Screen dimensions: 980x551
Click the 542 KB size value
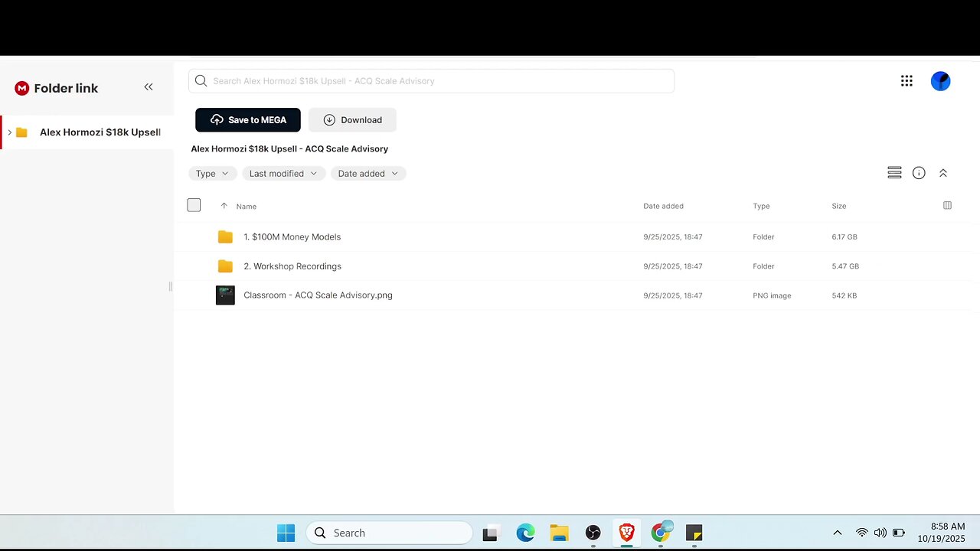pyautogui.click(x=844, y=295)
